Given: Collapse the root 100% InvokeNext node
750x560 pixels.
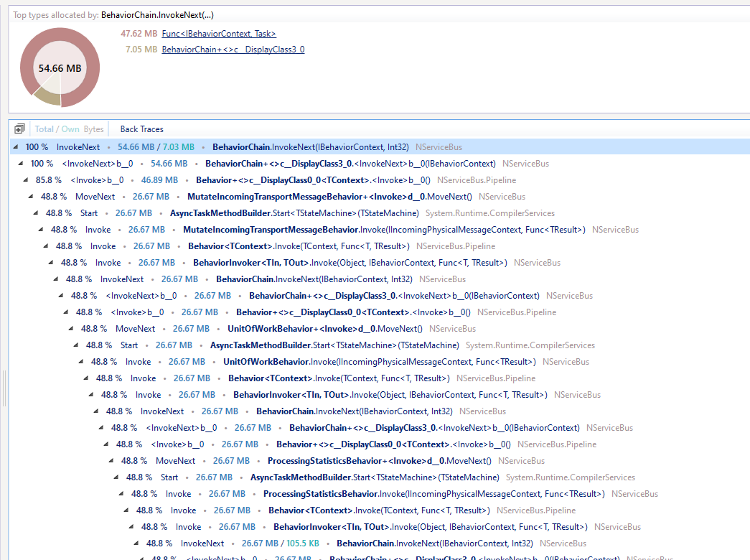Looking at the screenshot, I should (15, 147).
